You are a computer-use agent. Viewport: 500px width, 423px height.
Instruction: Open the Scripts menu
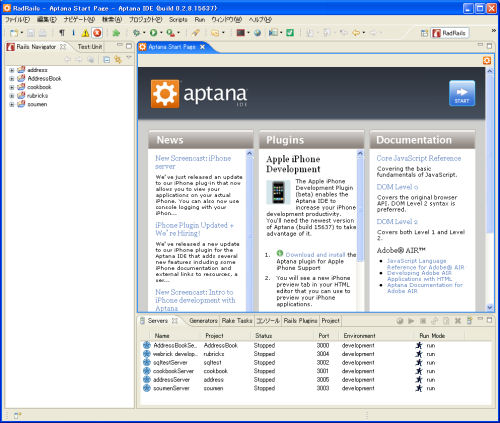tap(178, 20)
